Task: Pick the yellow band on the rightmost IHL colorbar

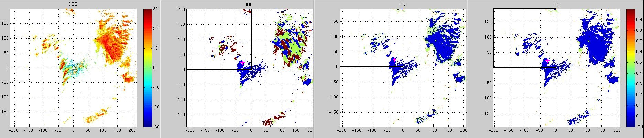Action: [630, 52]
